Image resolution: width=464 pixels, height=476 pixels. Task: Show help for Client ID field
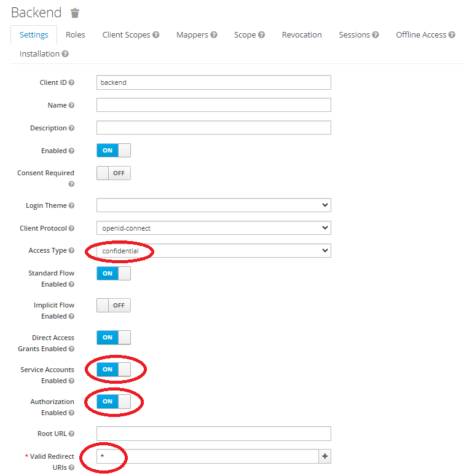point(71,82)
